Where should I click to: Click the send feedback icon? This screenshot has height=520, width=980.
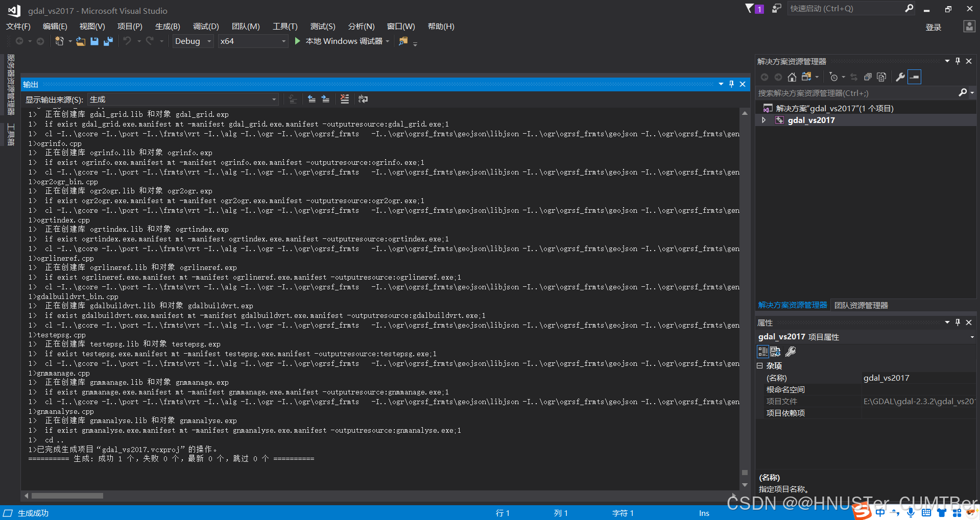pos(776,9)
